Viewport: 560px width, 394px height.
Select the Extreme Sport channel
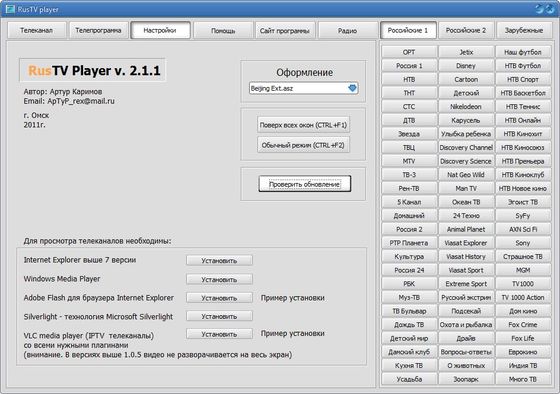click(x=466, y=284)
